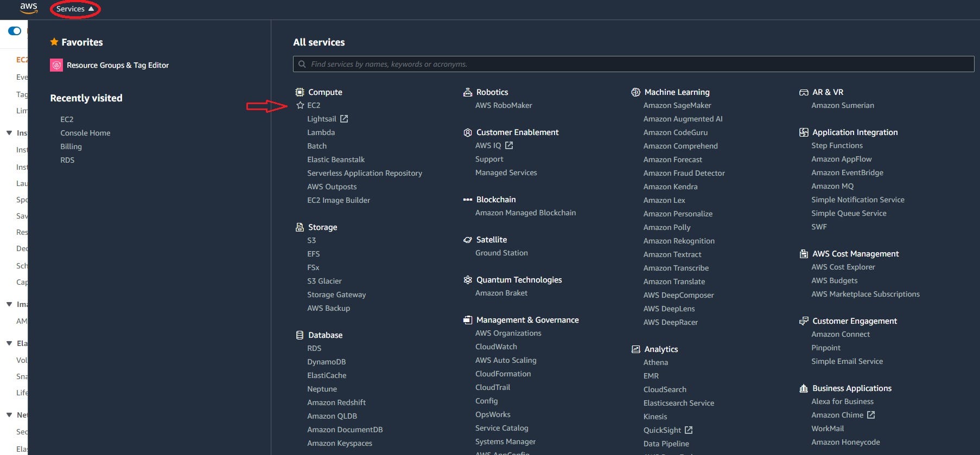The height and width of the screenshot is (455, 980).
Task: Collapse the Net section in left sidebar
Action: click(x=9, y=415)
